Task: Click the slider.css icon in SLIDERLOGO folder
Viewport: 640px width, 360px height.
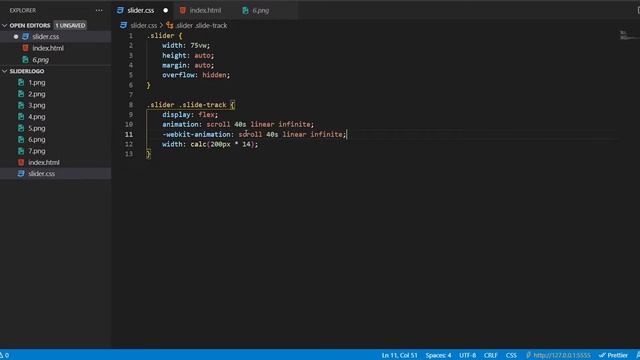Action: [21, 173]
